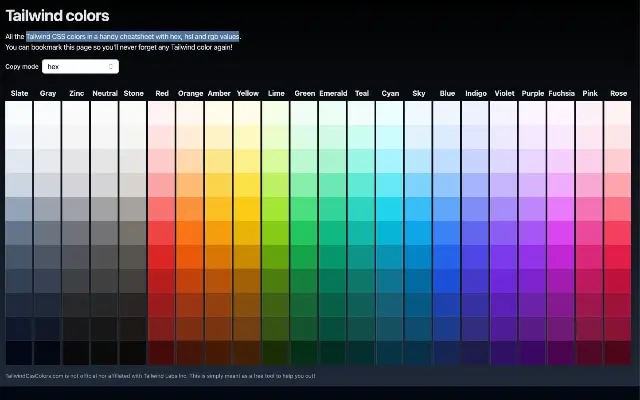Click the Copy mode label
Screen dimensions: 640x400
click(x=22, y=67)
